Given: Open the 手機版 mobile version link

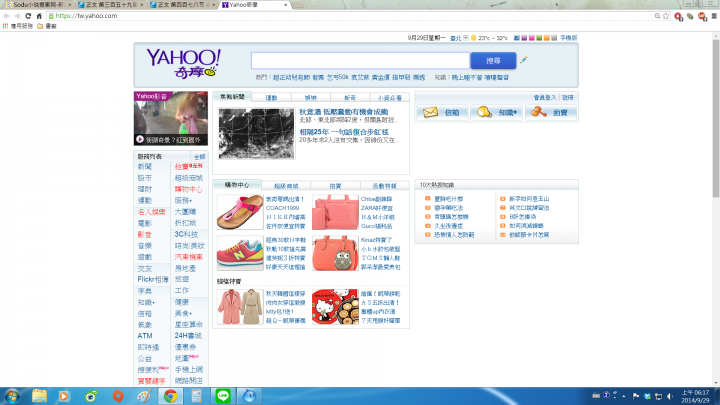Looking at the screenshot, I should 568,38.
